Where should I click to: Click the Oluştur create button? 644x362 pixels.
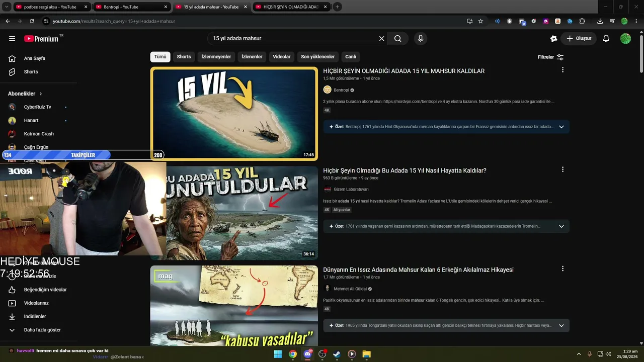click(579, 39)
